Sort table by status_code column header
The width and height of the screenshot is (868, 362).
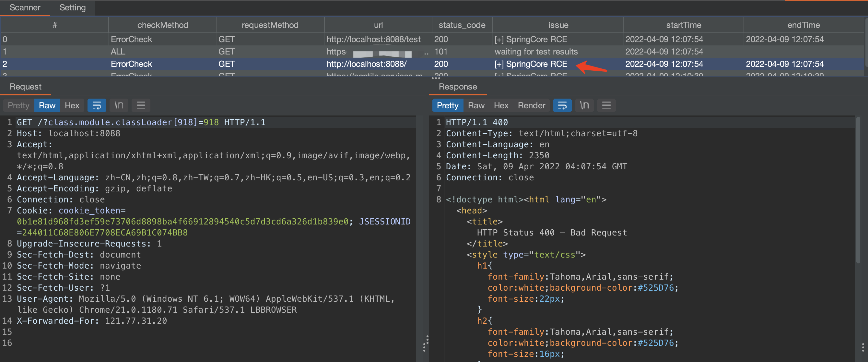(x=462, y=25)
